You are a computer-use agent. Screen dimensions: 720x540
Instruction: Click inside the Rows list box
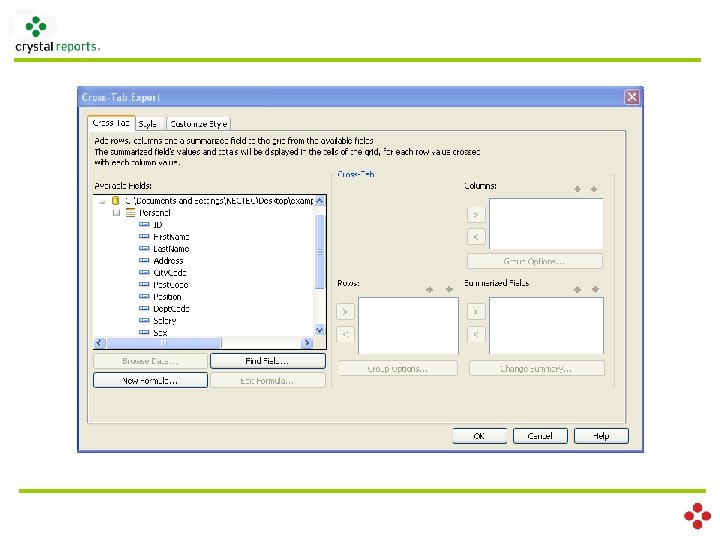[408, 326]
